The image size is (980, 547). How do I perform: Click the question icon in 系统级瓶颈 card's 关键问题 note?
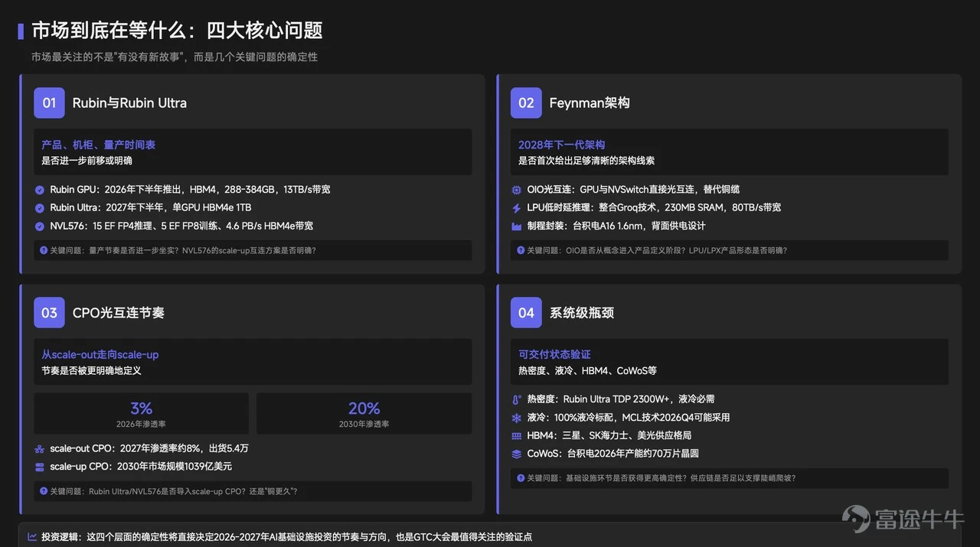pos(521,478)
